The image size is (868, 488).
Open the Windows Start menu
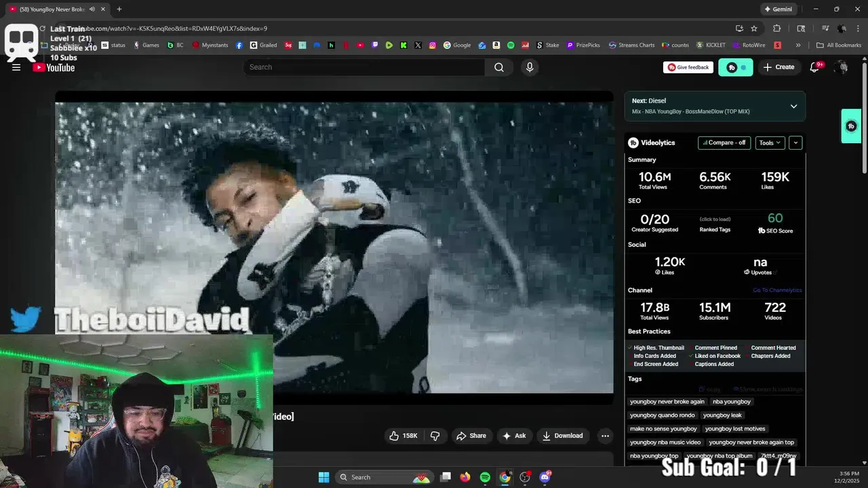[323, 477]
